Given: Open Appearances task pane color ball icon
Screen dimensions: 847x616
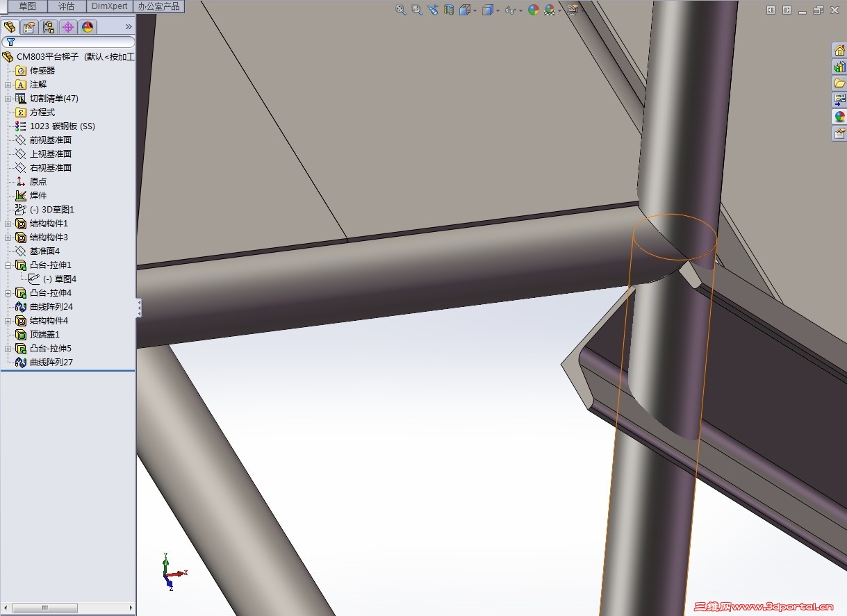Looking at the screenshot, I should [839, 117].
